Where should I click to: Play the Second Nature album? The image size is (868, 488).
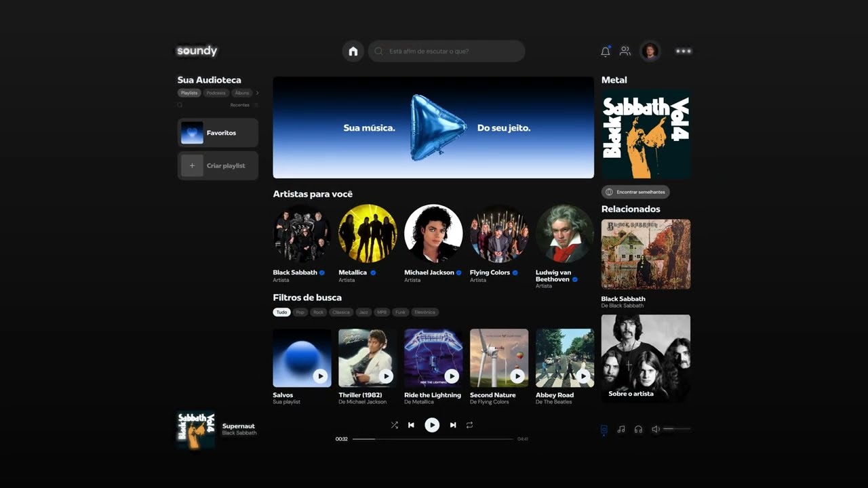(x=517, y=376)
